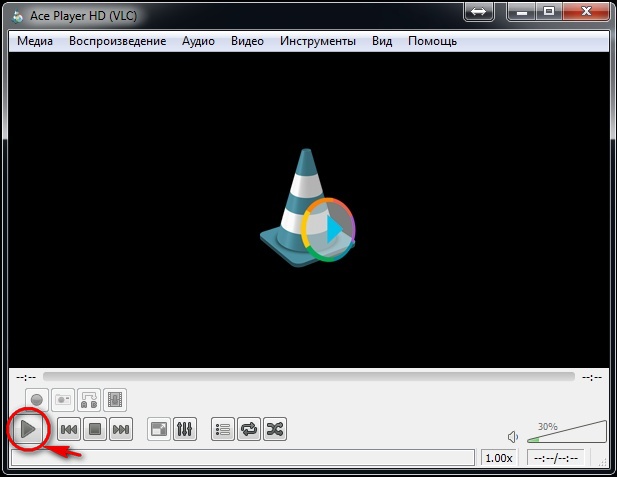Show the playlist
The image size is (617, 477).
pyautogui.click(x=223, y=429)
